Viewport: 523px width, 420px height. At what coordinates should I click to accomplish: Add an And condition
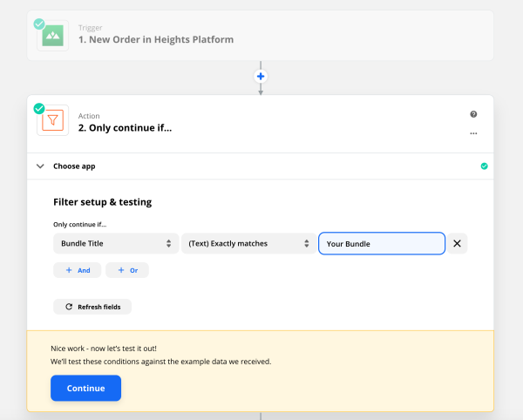pyautogui.click(x=78, y=270)
